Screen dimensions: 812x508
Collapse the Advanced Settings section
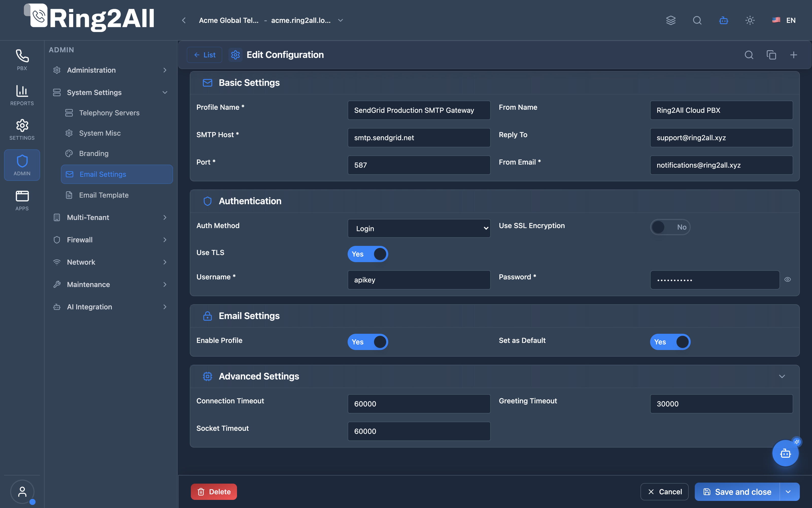[x=782, y=376]
